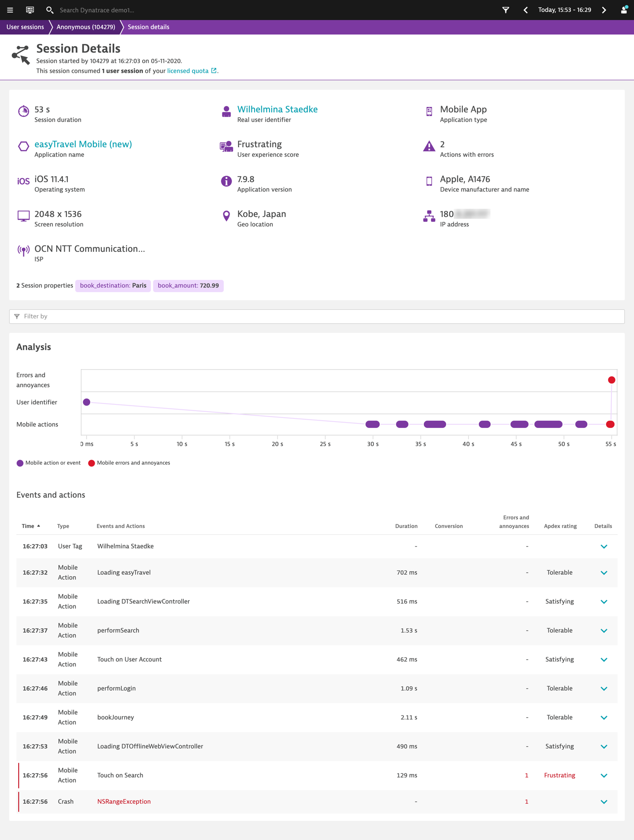Screen dimensions: 634x840
Task: Click the red error marker in Errors and annoyances row
Action: pos(611,380)
